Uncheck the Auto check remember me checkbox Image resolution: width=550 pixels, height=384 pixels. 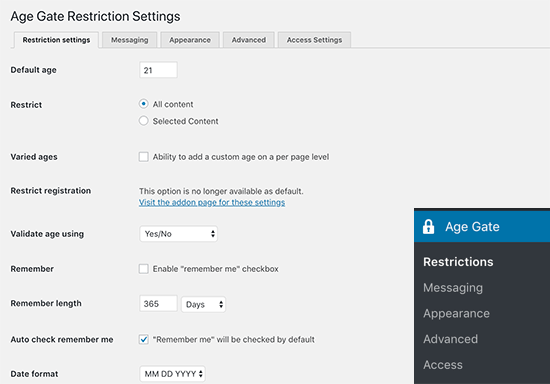[x=143, y=339]
